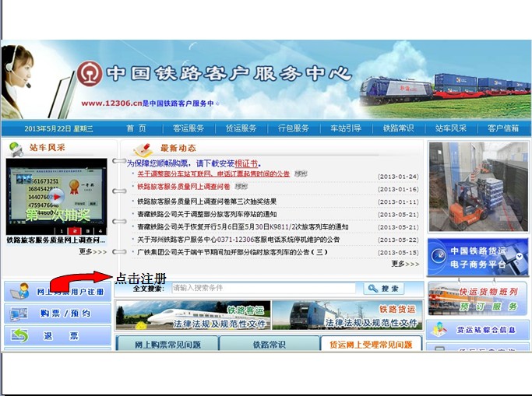Open the 首页 nav item
Viewport: 532px width, 396px height.
click(x=136, y=128)
